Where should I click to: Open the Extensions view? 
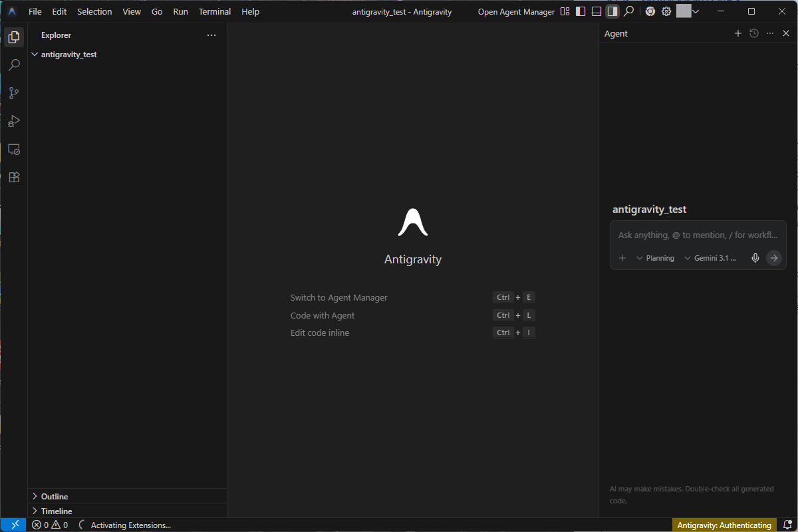pos(13,178)
